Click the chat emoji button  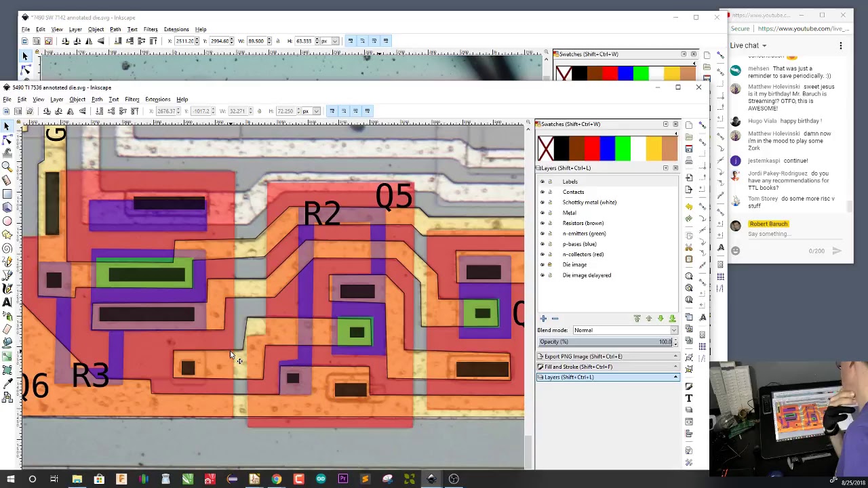pyautogui.click(x=736, y=251)
